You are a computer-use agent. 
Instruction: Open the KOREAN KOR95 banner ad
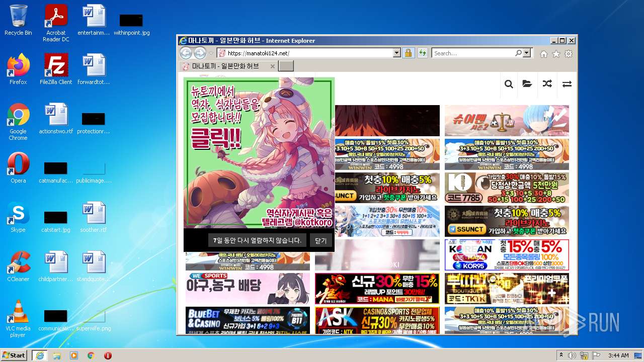point(507,255)
